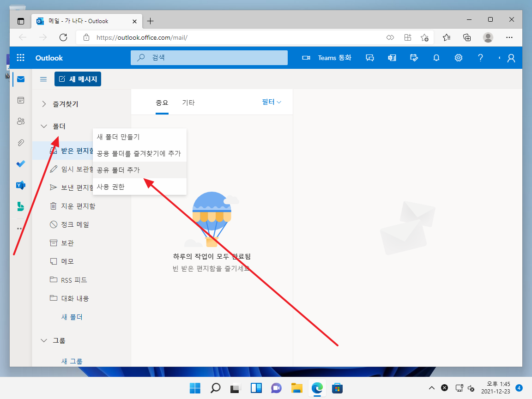Viewport: 532px width, 399px height.
Task: Click the 새 그룹 new group link
Action: (72, 361)
